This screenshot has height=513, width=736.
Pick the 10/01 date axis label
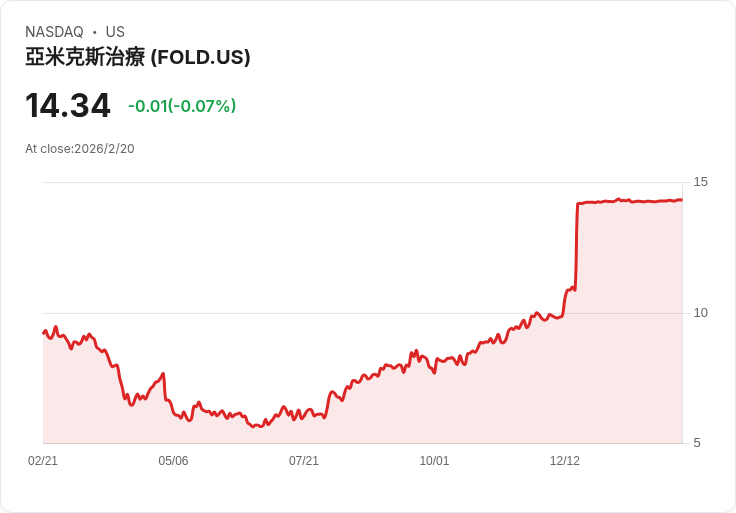(x=434, y=461)
